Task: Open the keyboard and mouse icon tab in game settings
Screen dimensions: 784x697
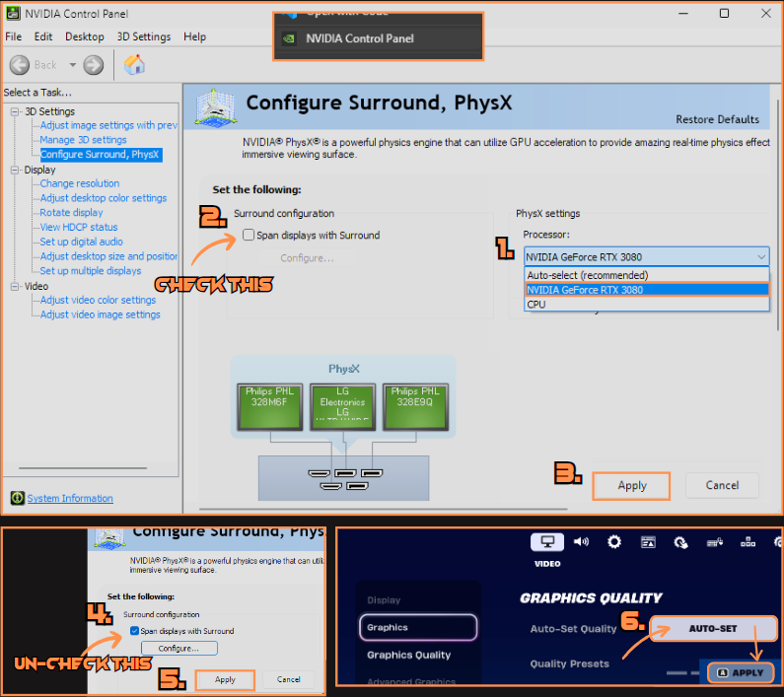Action: (x=715, y=542)
